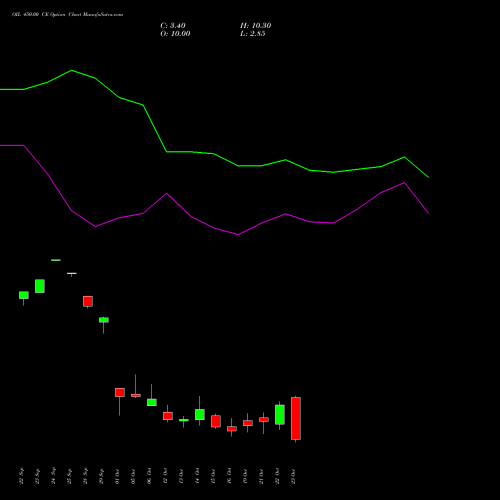Click the '14 Oct' date axis label
The width and height of the screenshot is (500, 500).
(197, 476)
